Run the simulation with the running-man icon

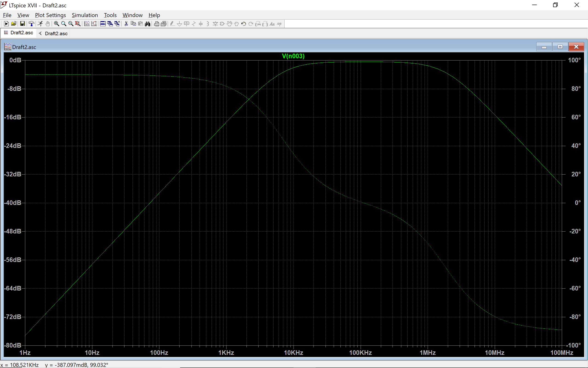click(40, 24)
